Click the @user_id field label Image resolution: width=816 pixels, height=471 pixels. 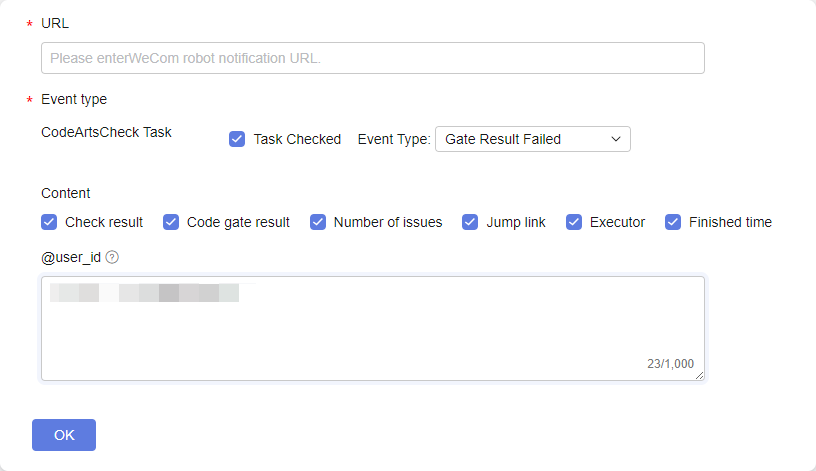click(71, 257)
